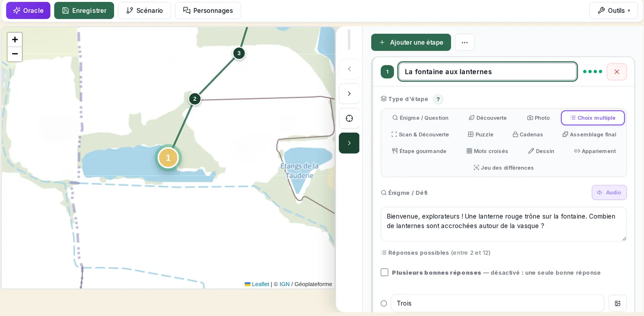Open the Scénario tab
The height and width of the screenshot is (316, 644).
144,11
